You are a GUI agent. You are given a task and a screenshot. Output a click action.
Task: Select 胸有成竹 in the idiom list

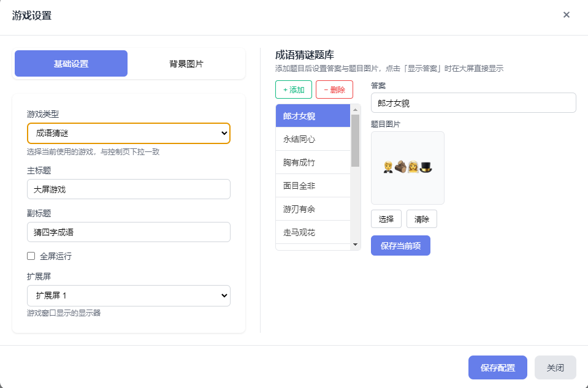click(313, 162)
